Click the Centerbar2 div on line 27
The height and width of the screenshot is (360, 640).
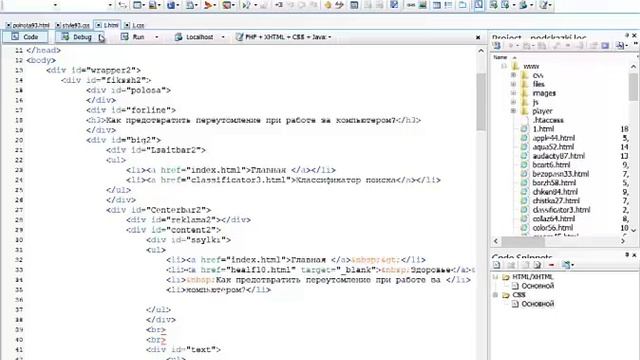(159, 210)
